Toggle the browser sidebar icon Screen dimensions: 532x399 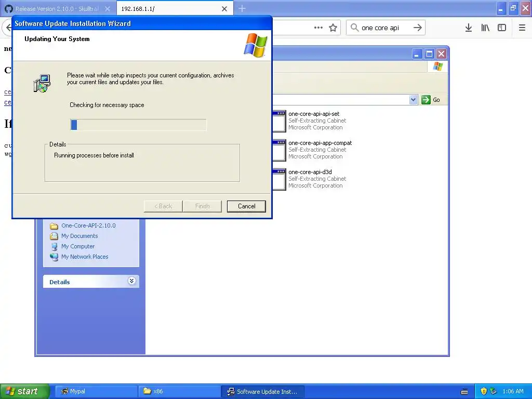(x=502, y=28)
